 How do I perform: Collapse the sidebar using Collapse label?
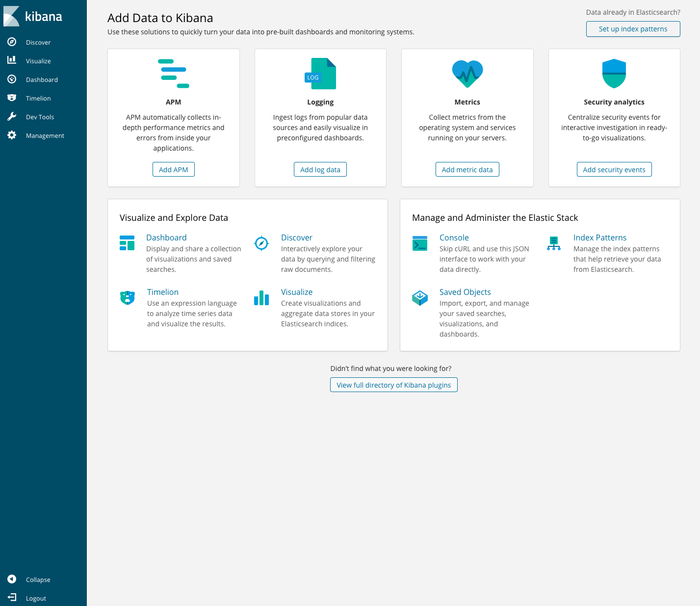click(x=38, y=580)
